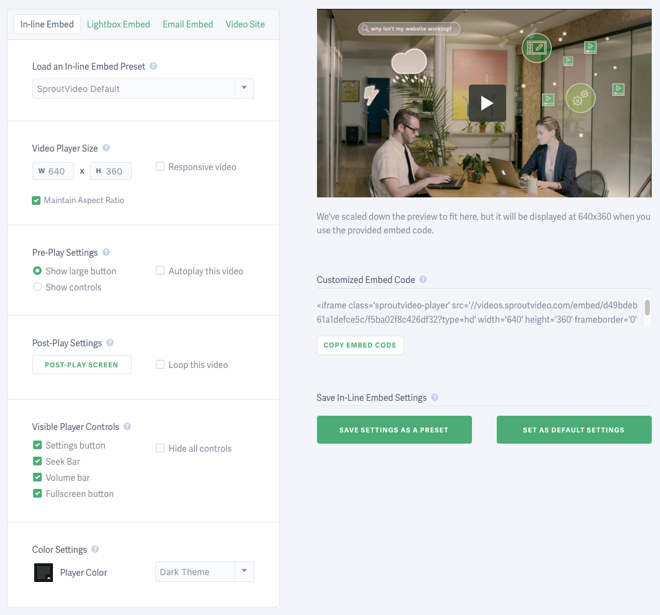Open help icon next to Customized Embed Code

tap(423, 279)
